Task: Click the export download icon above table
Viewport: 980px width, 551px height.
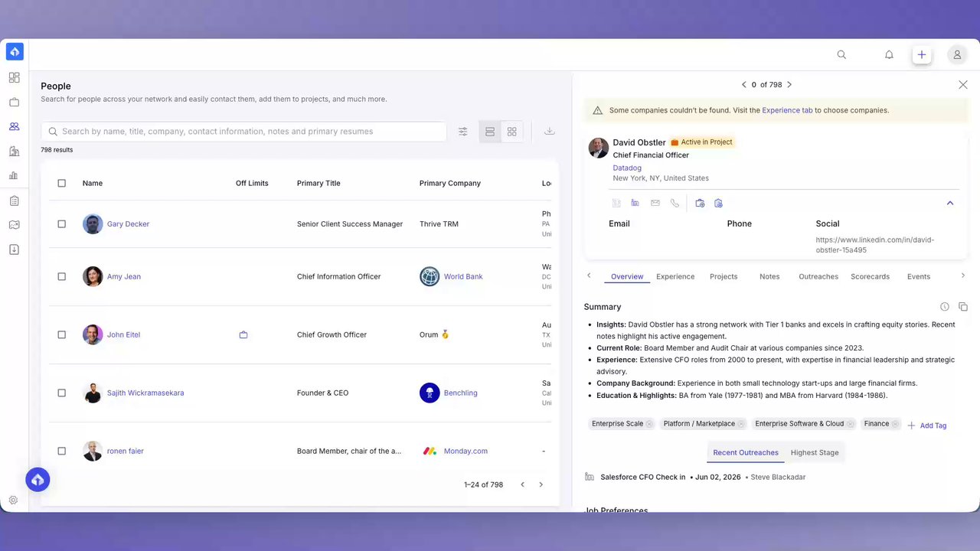Action: pyautogui.click(x=550, y=131)
